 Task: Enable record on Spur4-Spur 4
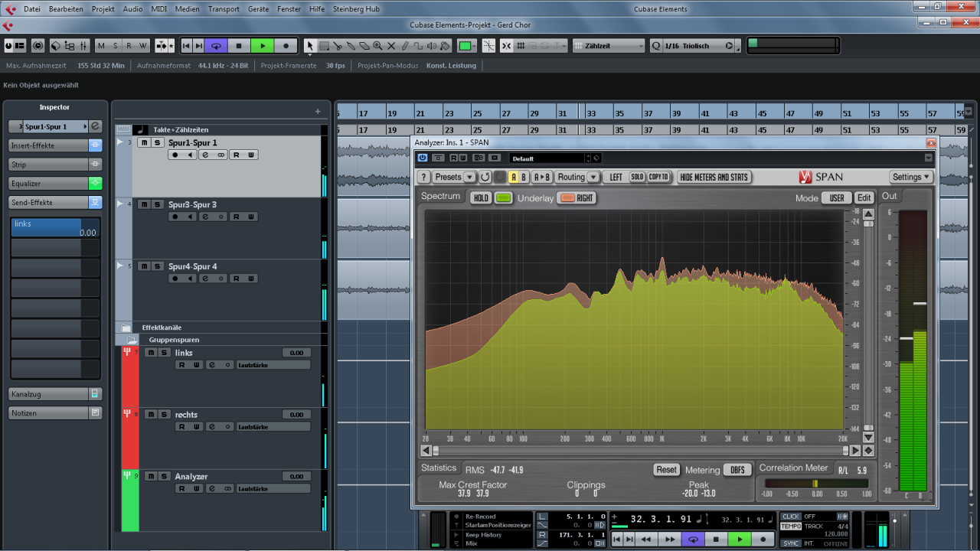click(175, 279)
